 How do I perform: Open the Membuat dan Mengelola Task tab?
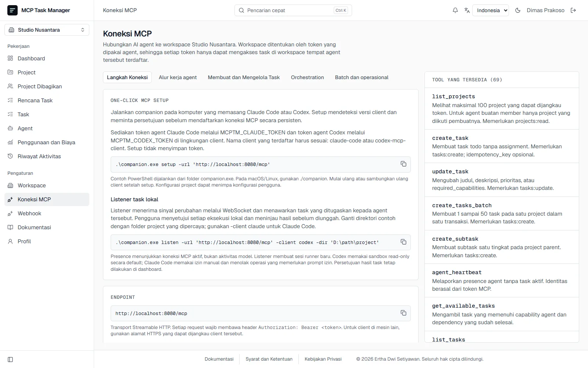point(244,77)
